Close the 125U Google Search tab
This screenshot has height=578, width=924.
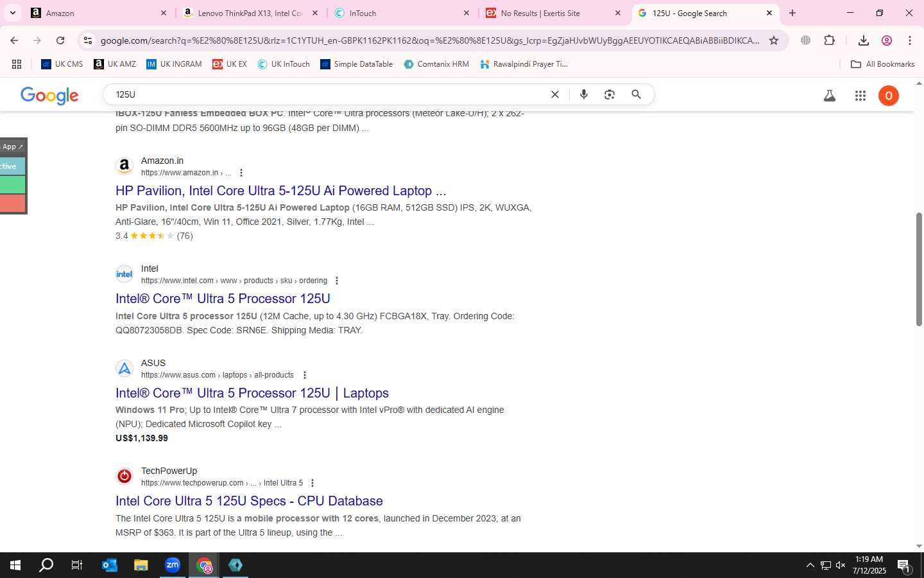pyautogui.click(x=769, y=13)
